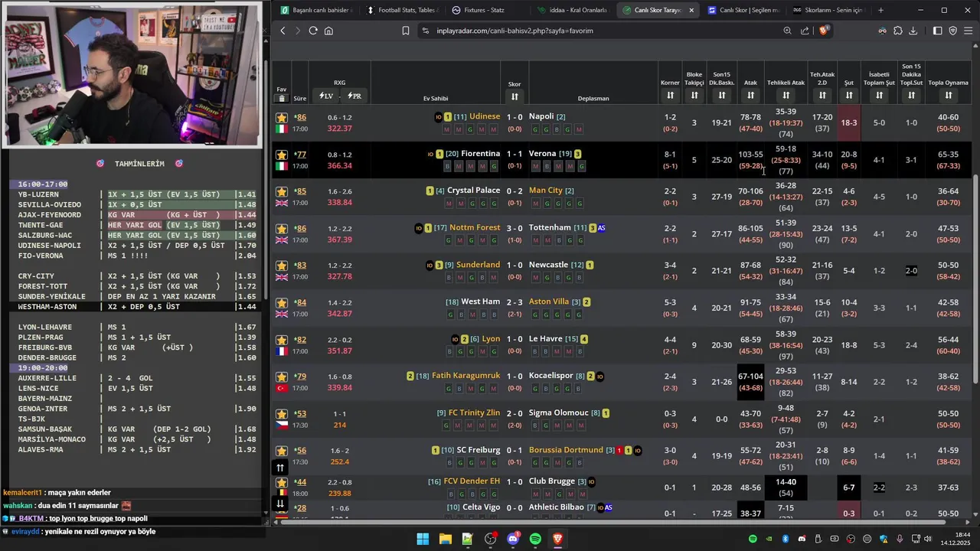Toggle the browser sidebar panel
980x551 pixels.
[x=937, y=31]
